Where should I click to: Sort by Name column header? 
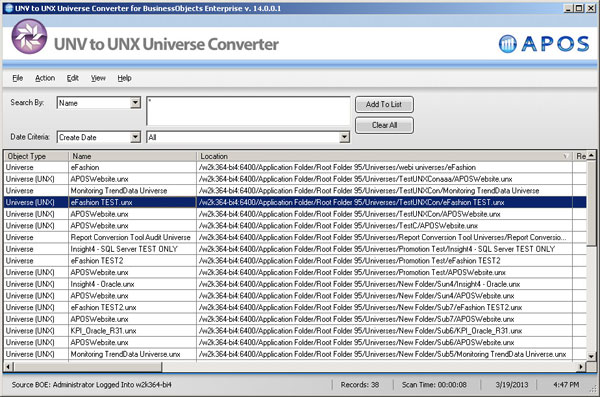coord(132,156)
